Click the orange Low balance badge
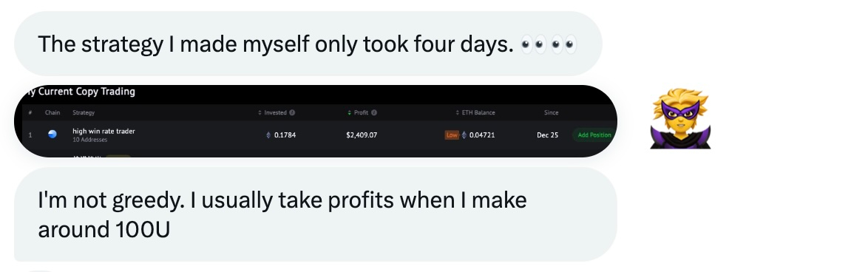868x272 pixels. [452, 135]
